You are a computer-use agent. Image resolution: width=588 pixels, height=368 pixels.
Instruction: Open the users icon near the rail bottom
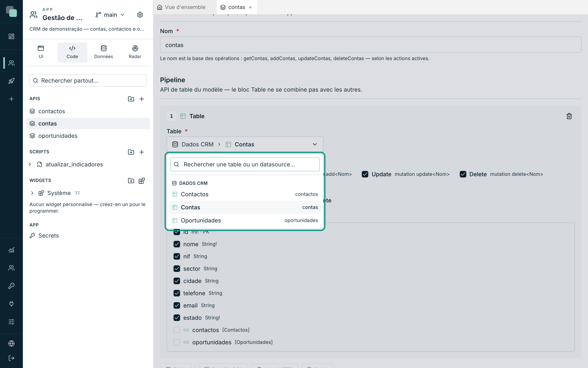(11, 268)
